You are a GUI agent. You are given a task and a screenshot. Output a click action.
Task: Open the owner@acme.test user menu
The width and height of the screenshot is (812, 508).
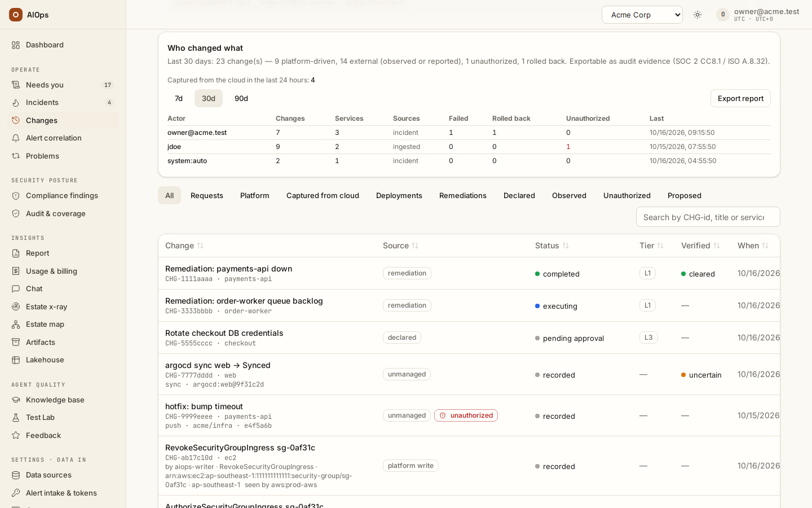coord(758,15)
